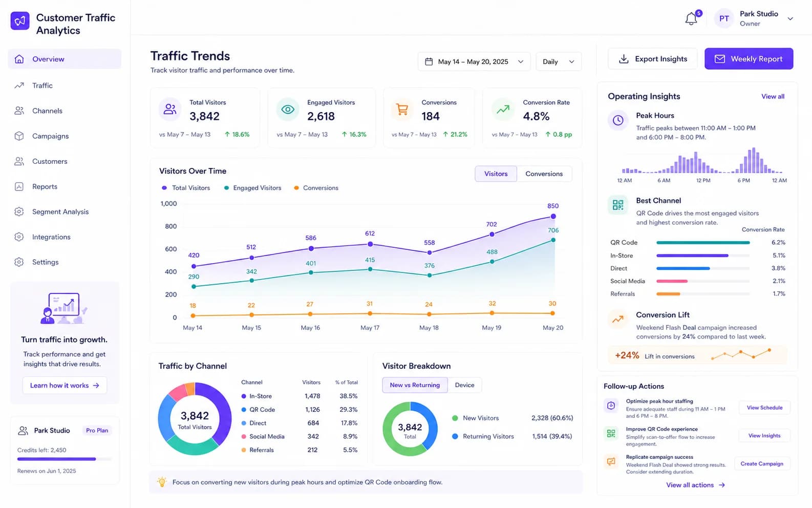Open Settings in the sidebar

point(65,262)
